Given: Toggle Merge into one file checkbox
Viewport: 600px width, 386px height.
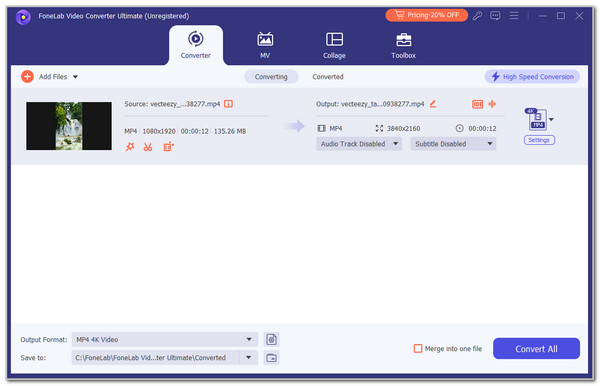Looking at the screenshot, I should (x=418, y=349).
